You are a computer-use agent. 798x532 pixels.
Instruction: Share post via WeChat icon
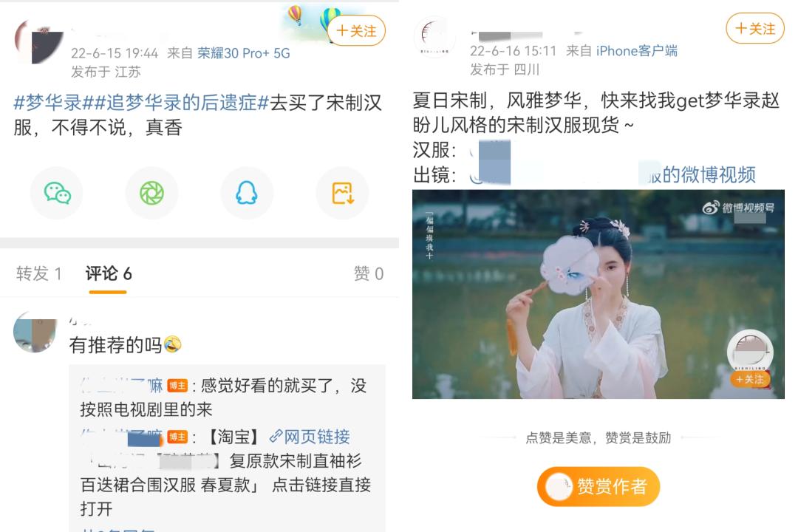[x=57, y=194]
